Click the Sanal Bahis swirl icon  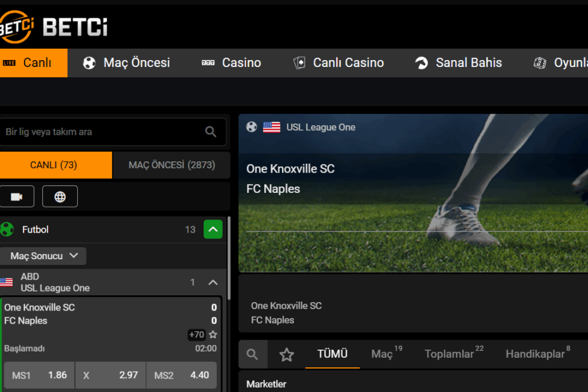422,63
